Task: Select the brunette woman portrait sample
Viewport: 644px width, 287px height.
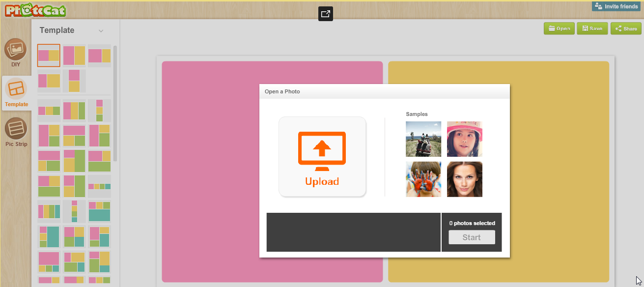Action: tap(465, 179)
